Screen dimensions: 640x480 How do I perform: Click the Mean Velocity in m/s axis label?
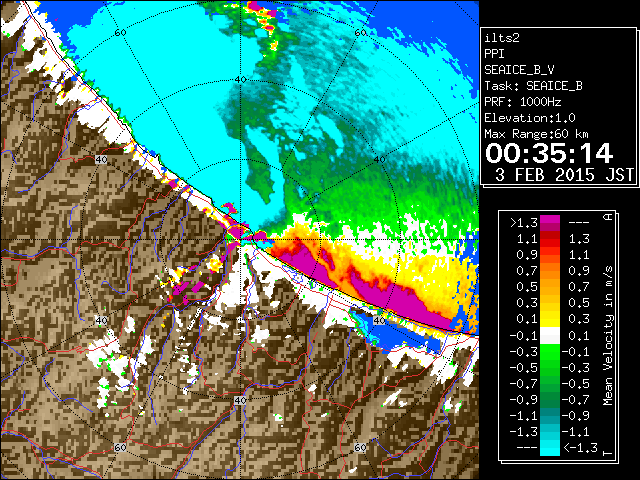(x=608, y=336)
